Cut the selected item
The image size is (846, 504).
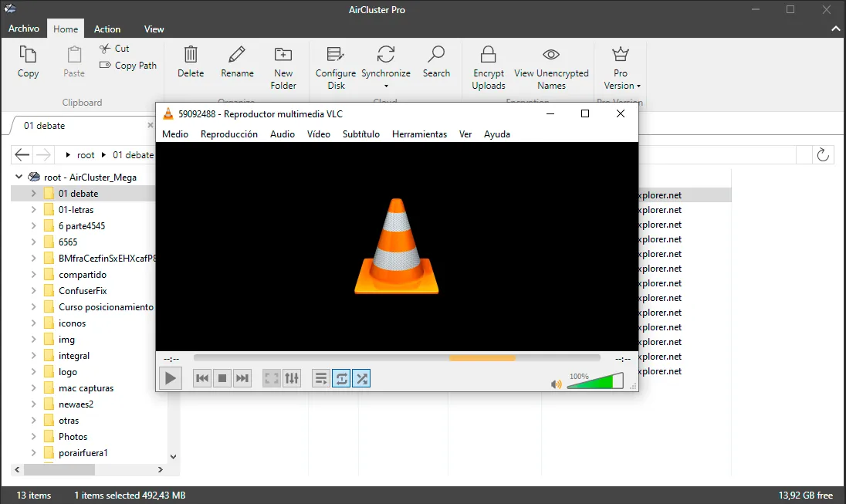pos(114,49)
